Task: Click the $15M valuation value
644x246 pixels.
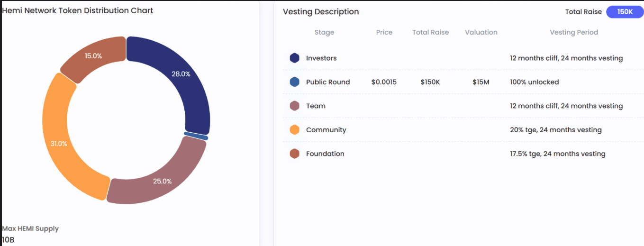Action: pyautogui.click(x=481, y=82)
